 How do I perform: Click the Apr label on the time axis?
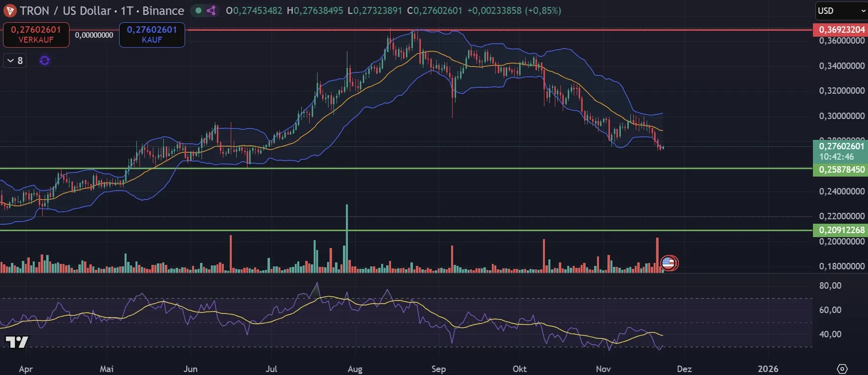pos(26,369)
